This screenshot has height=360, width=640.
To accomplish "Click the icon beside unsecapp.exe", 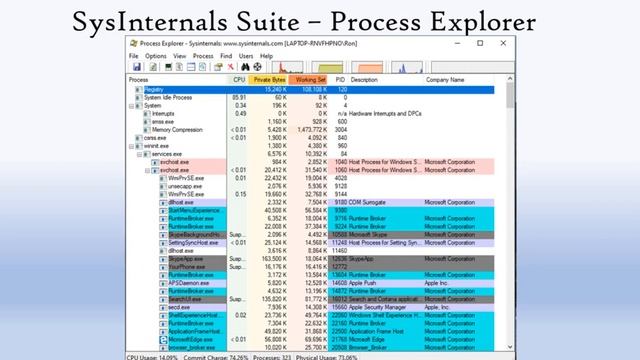I will 163,187.
